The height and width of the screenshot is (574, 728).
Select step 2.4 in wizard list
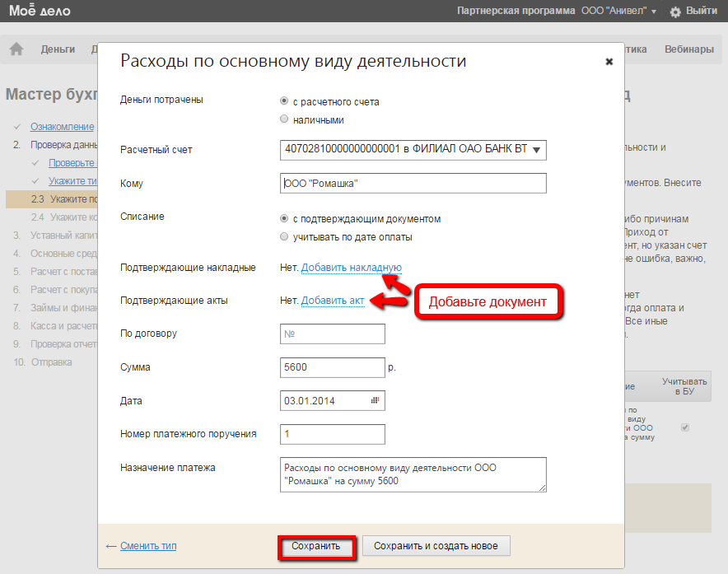coord(64,217)
